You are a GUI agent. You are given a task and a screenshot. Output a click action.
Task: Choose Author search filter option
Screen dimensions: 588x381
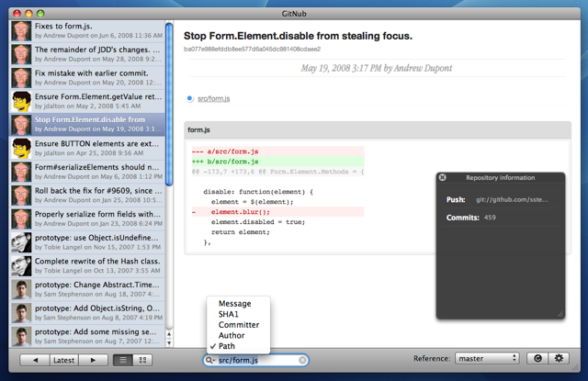(x=232, y=335)
